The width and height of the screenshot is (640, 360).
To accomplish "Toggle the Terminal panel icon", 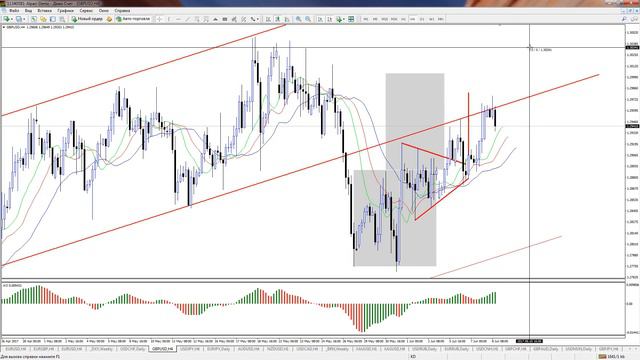I will point(62,19).
